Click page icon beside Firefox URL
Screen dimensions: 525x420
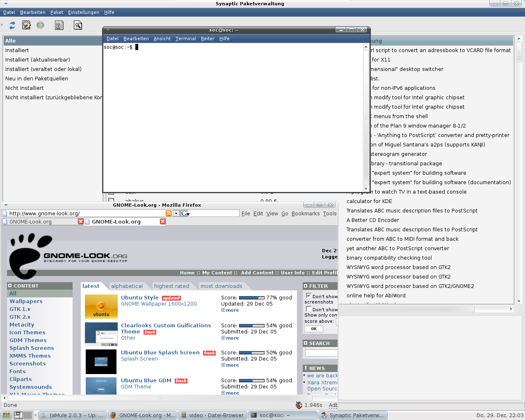tap(5, 213)
